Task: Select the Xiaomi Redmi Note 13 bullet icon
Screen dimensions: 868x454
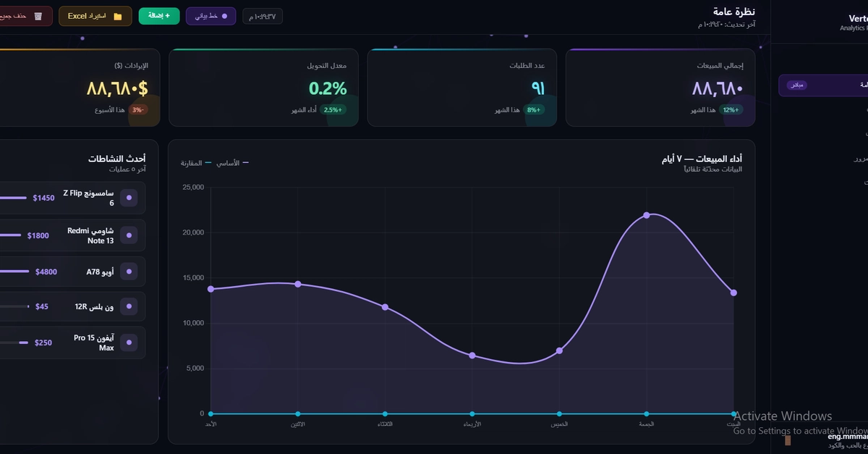Action: (129, 235)
